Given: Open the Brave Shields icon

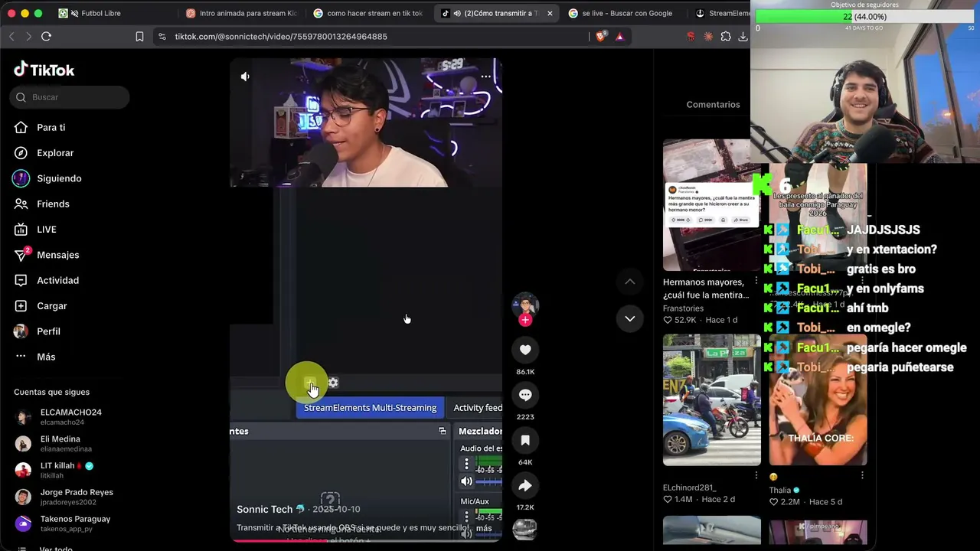Looking at the screenshot, I should [602, 36].
